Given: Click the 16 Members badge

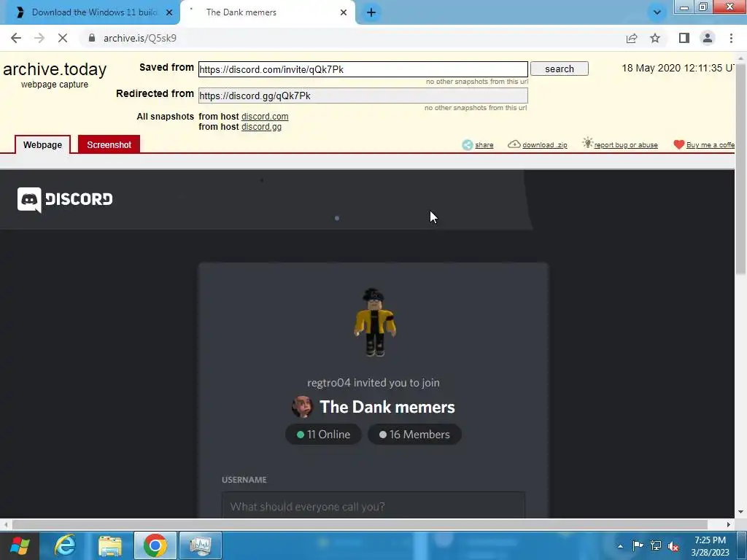Looking at the screenshot, I should tap(414, 435).
